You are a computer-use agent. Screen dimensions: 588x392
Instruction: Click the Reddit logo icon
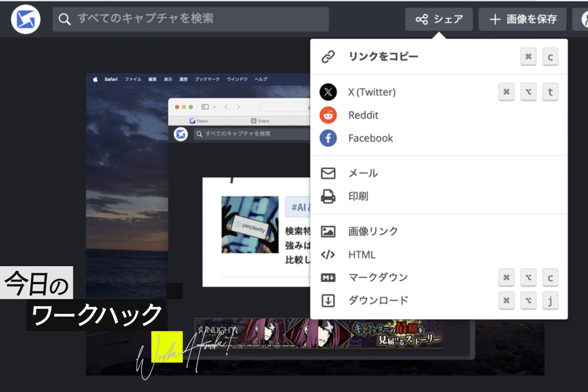tap(328, 115)
